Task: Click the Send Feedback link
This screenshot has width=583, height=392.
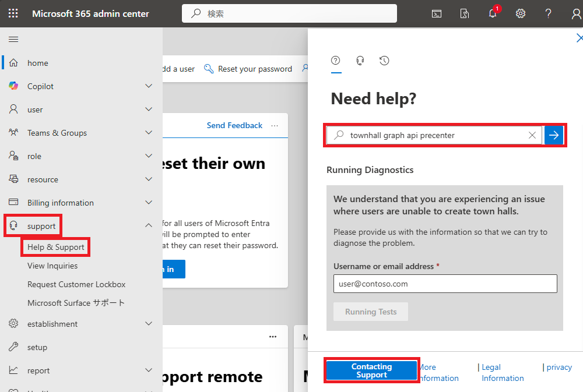Action: tap(234, 126)
